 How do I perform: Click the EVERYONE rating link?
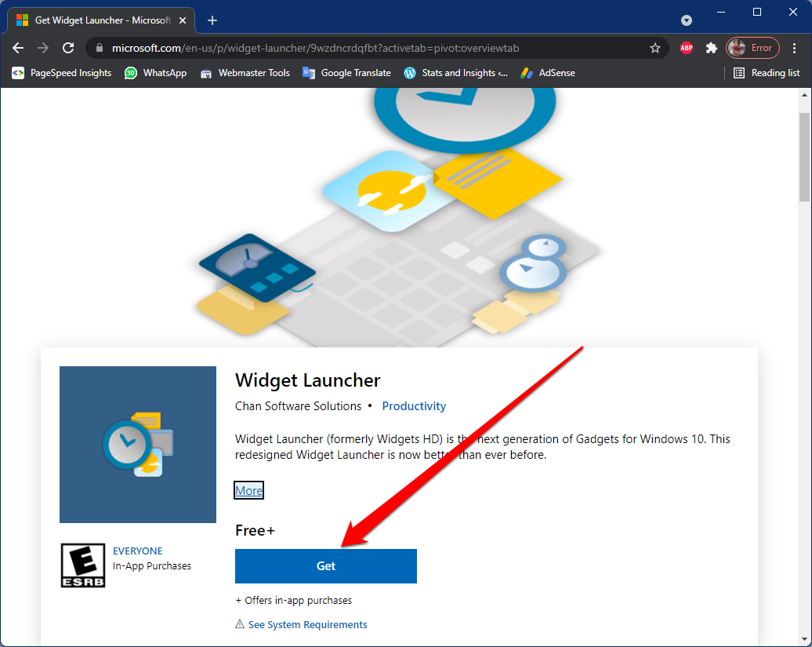click(x=137, y=551)
